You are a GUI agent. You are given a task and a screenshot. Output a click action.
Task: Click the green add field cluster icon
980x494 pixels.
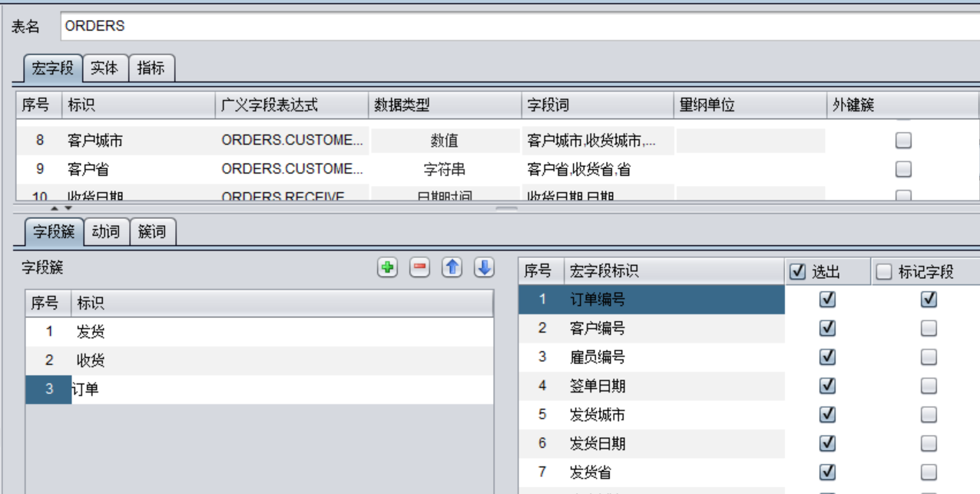pos(388,268)
